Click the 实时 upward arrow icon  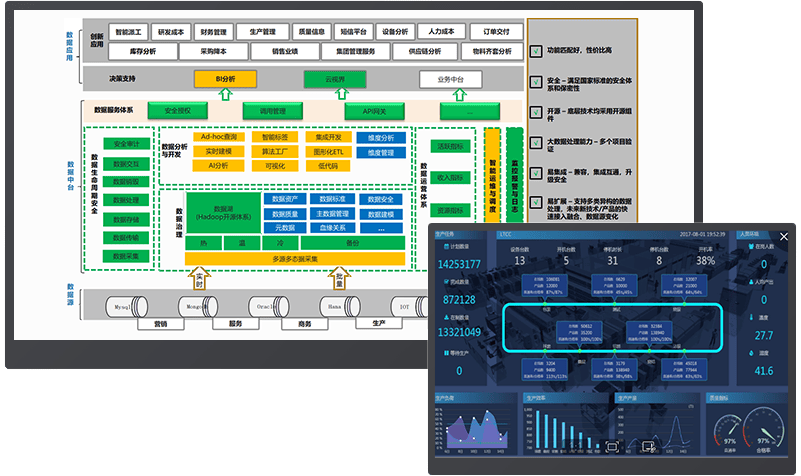click(199, 277)
